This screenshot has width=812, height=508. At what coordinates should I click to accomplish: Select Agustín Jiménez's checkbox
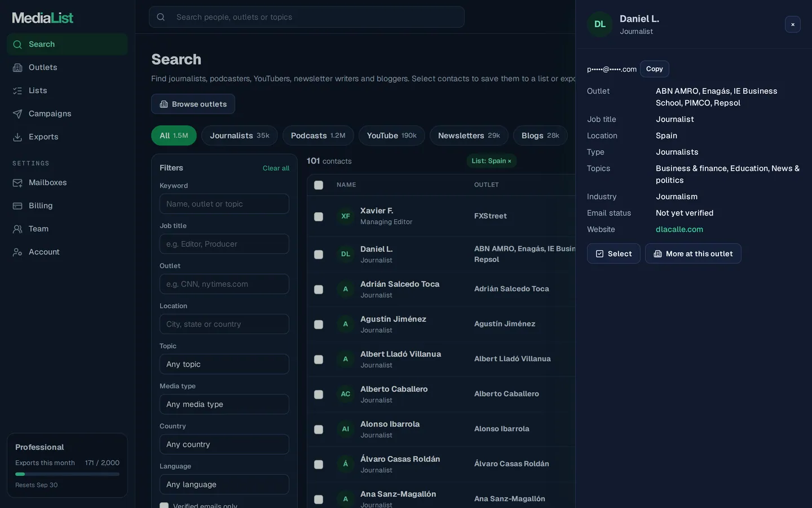click(319, 325)
